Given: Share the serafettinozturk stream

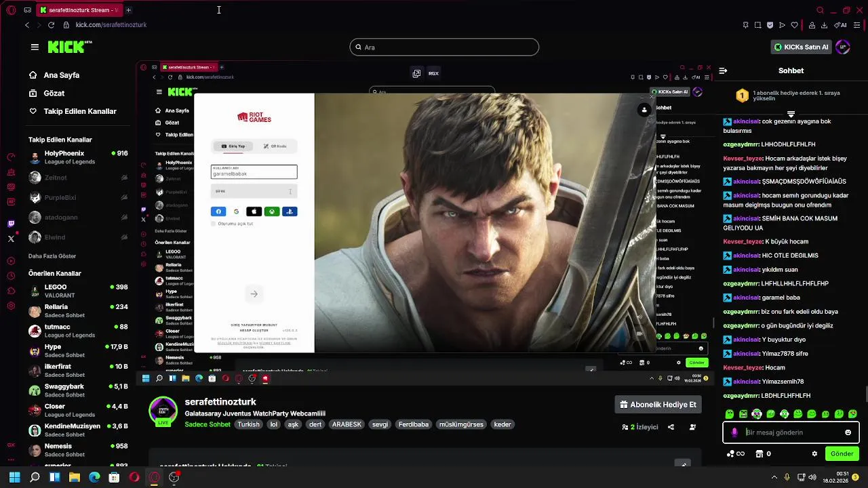Looking at the screenshot, I should (x=671, y=427).
